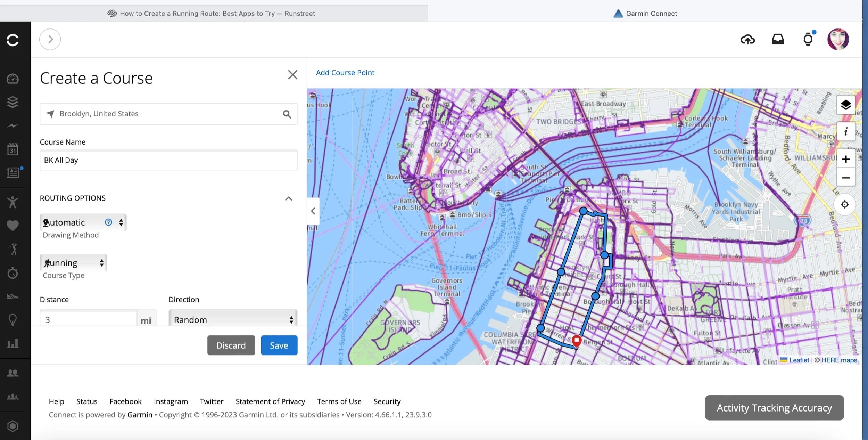This screenshot has height=440, width=868.
Task: Open the notifications inbox icon
Action: point(778,39)
